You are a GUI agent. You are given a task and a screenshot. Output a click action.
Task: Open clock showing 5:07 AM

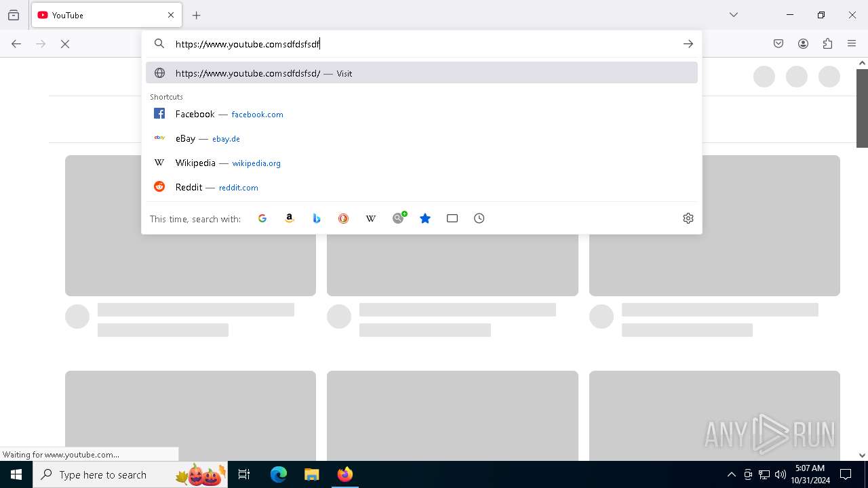click(810, 474)
